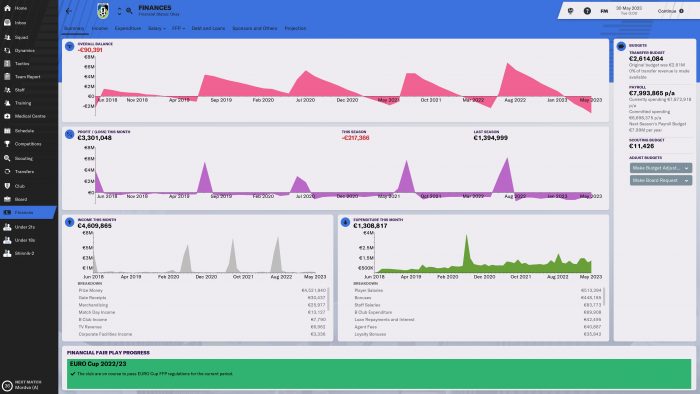Click the Profit/Loss This Month icon
Viewport: 700px width, 394px height.
click(69, 134)
